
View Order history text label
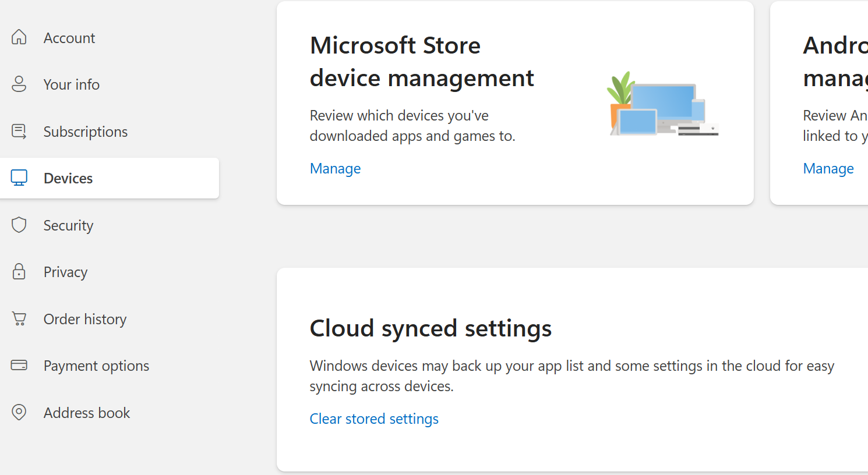click(85, 320)
